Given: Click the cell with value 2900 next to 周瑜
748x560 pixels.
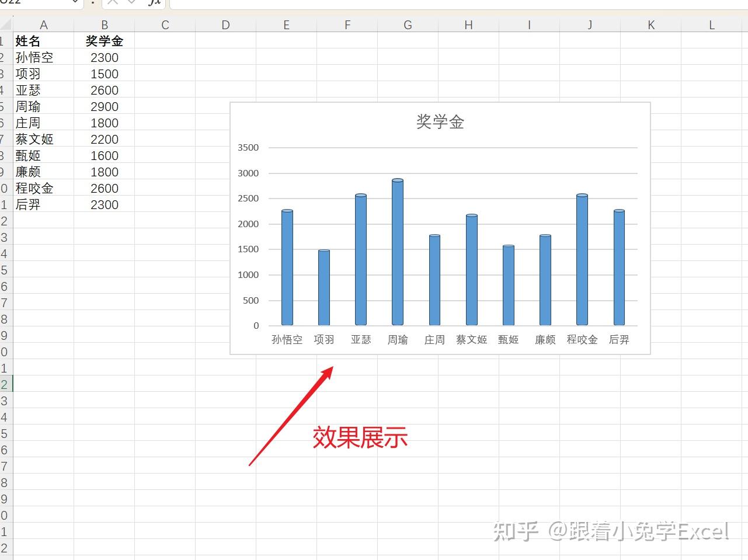Looking at the screenshot, I should click(104, 106).
